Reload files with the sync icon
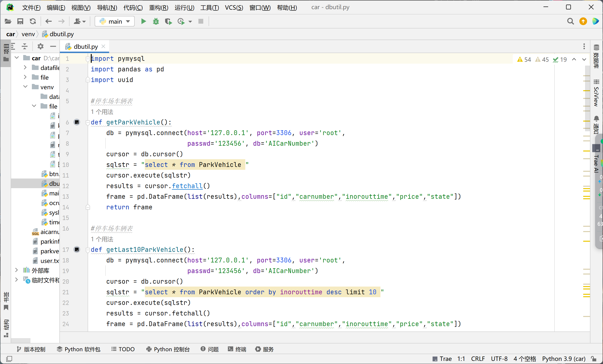The width and height of the screenshot is (603, 364). coord(33,21)
